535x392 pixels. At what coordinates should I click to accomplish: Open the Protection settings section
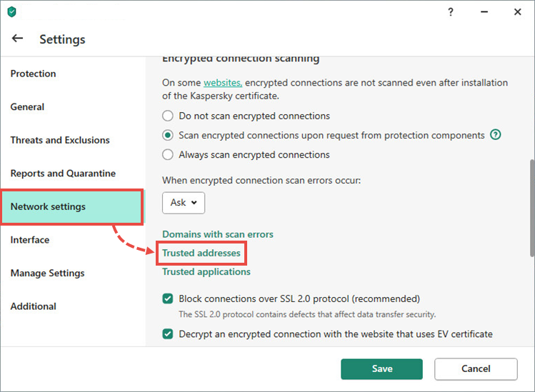(33, 74)
